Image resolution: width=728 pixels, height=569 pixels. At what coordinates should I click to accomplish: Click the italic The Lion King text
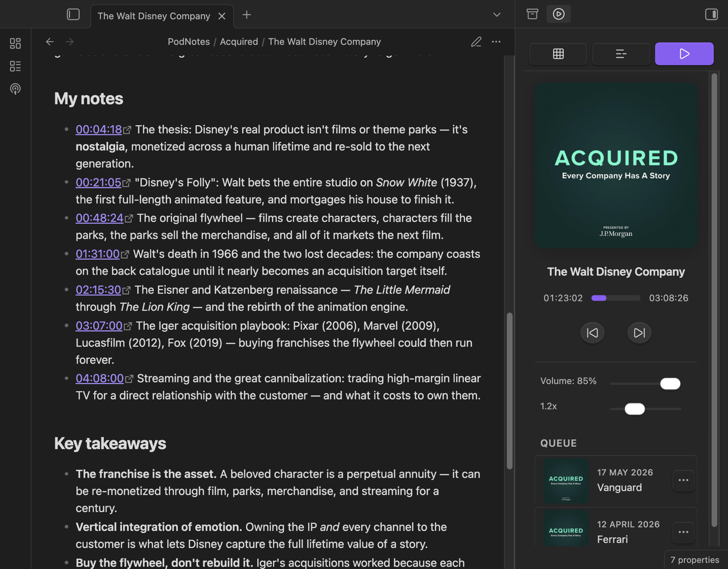(x=154, y=307)
